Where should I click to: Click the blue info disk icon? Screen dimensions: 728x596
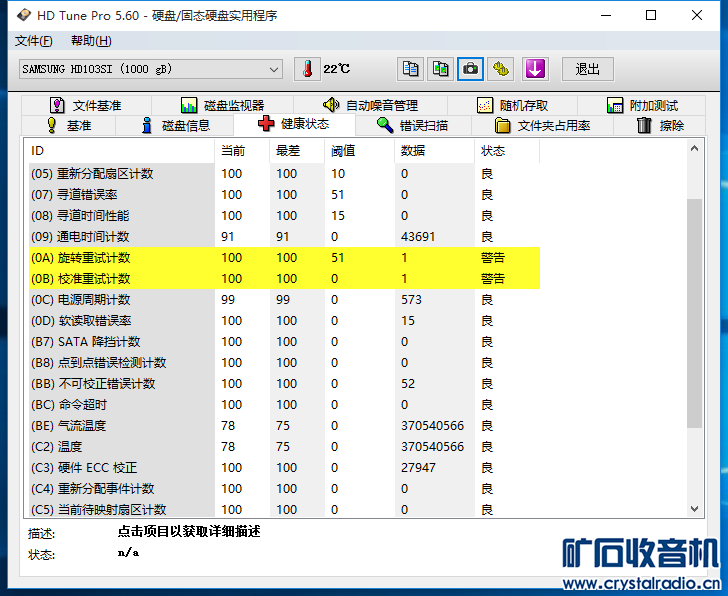[x=147, y=125]
